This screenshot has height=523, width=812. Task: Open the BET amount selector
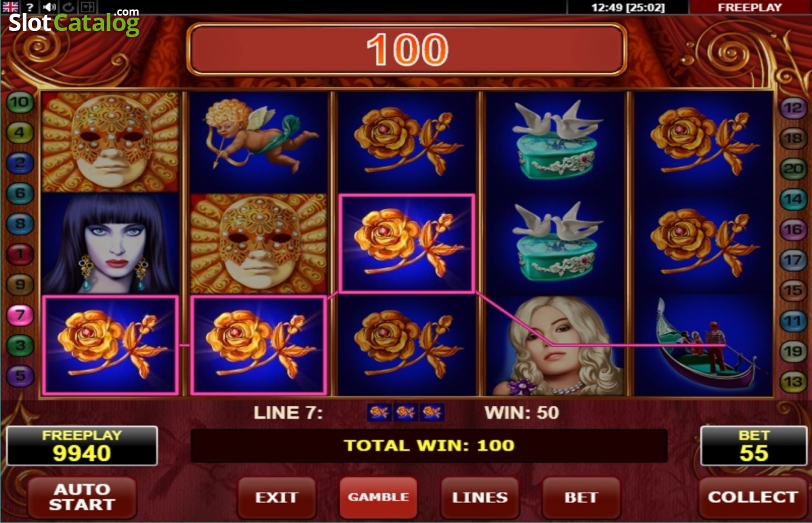pyautogui.click(x=581, y=497)
